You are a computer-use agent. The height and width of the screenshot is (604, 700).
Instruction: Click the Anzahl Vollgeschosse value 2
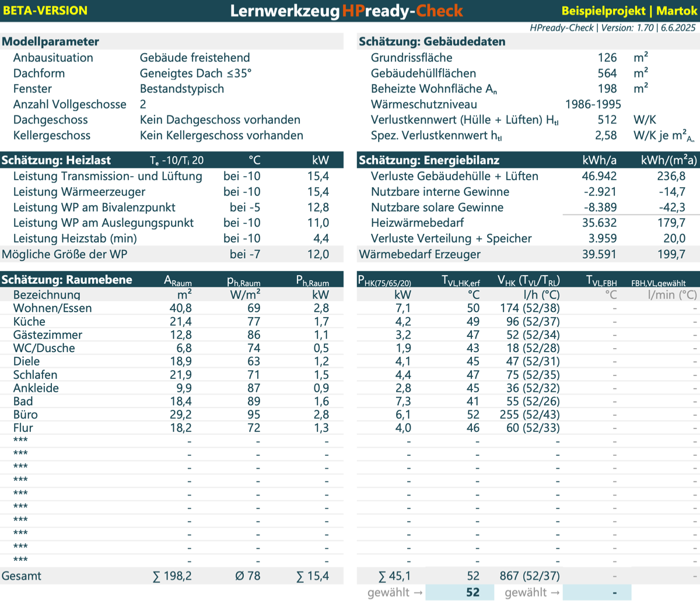(x=143, y=104)
